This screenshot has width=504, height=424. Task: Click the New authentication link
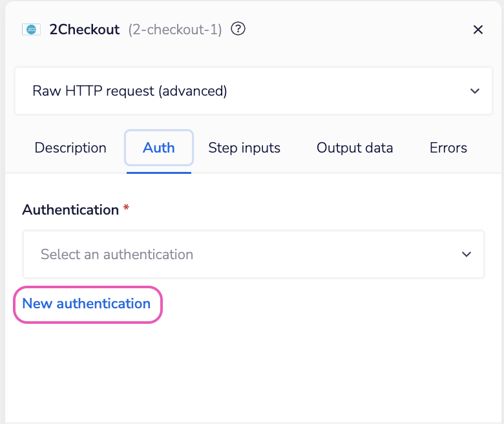pos(87,304)
